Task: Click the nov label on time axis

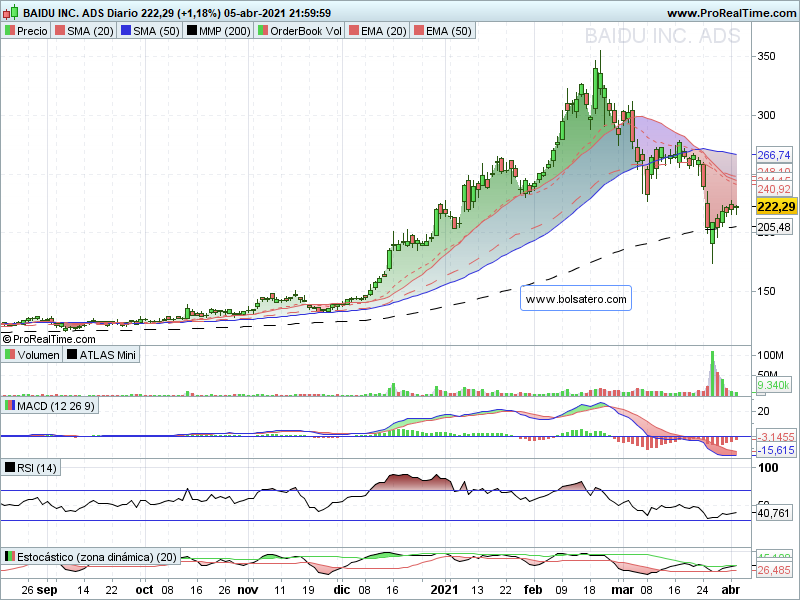Action: pos(248,590)
